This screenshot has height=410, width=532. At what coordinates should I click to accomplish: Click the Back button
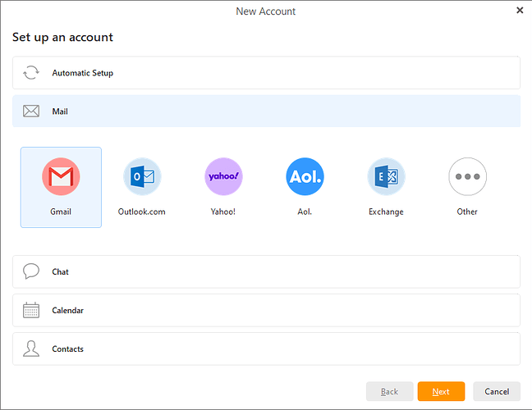pos(389,391)
